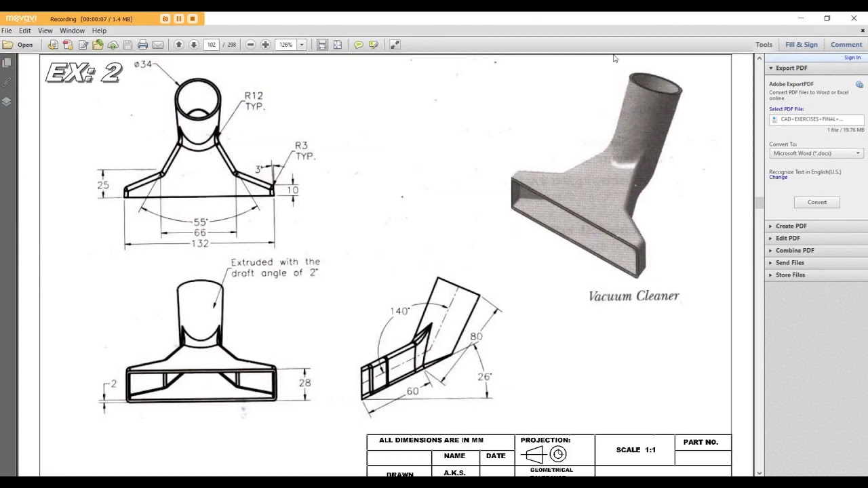Viewport: 868px width, 488px height.
Task: Open the Edit menu
Action: point(25,30)
